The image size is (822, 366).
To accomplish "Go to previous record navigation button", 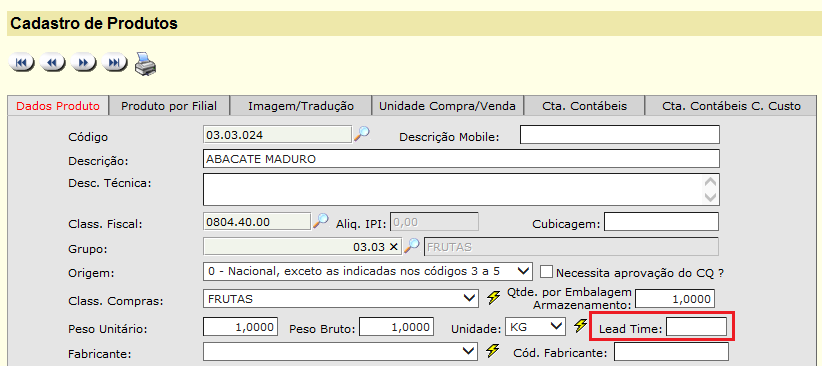I will (52, 63).
